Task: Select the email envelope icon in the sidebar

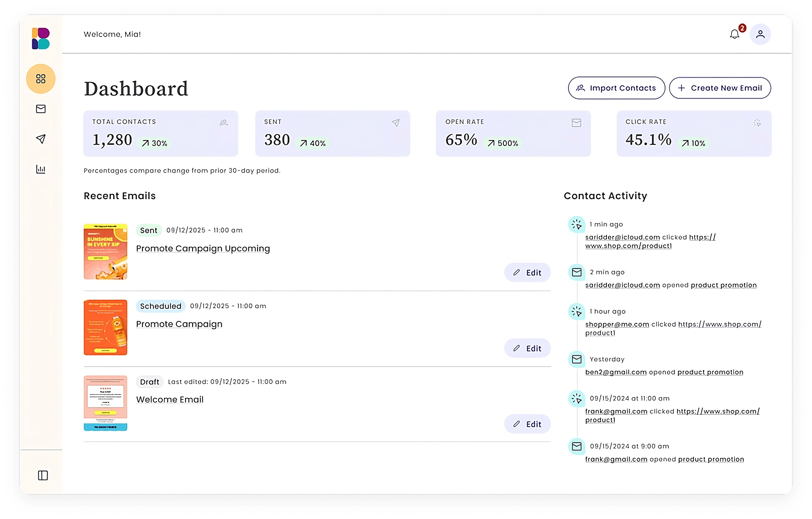Action: [41, 109]
